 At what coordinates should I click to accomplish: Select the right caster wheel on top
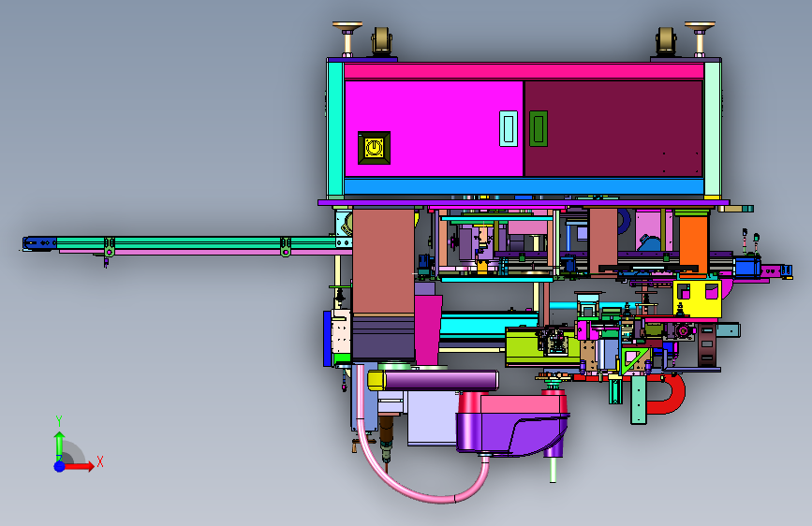tap(666, 41)
